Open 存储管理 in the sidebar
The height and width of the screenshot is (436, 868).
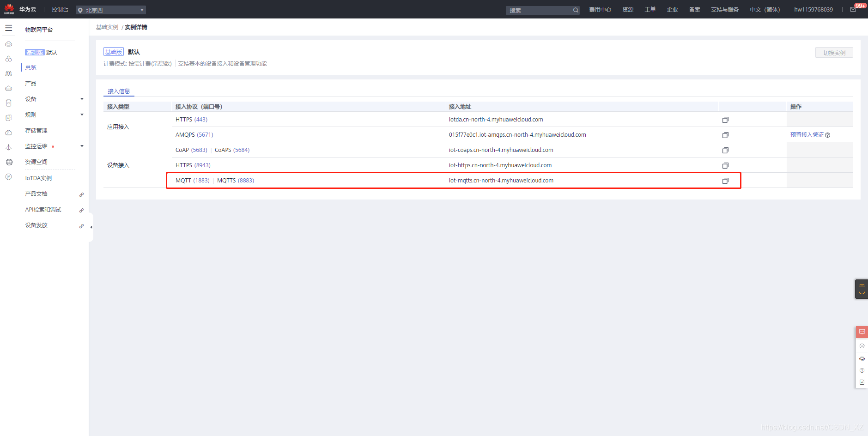click(x=36, y=131)
